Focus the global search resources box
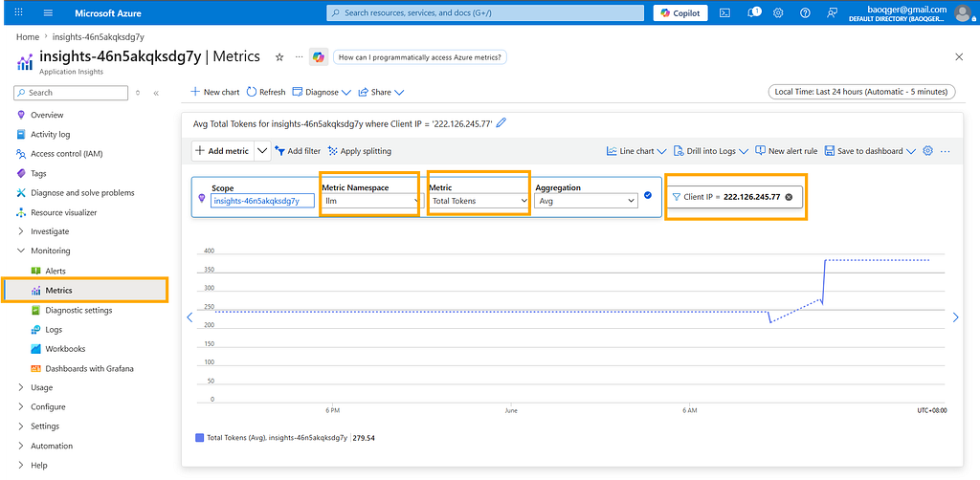 click(x=485, y=12)
